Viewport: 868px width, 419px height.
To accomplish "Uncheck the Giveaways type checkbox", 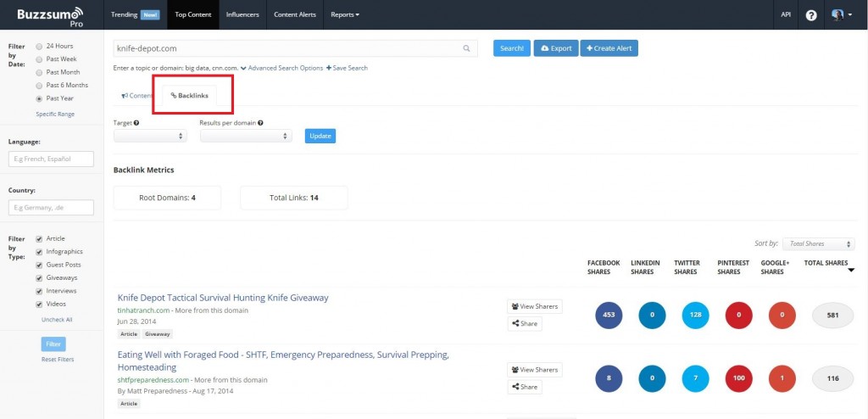I will point(39,278).
